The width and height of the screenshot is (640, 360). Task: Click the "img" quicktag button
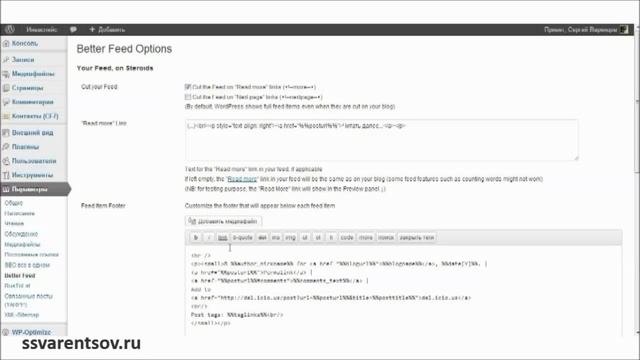coord(290,238)
